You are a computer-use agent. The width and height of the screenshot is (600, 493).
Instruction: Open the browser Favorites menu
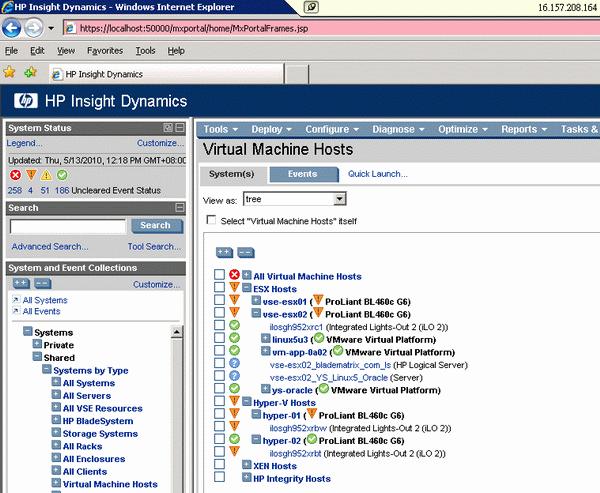(105, 51)
